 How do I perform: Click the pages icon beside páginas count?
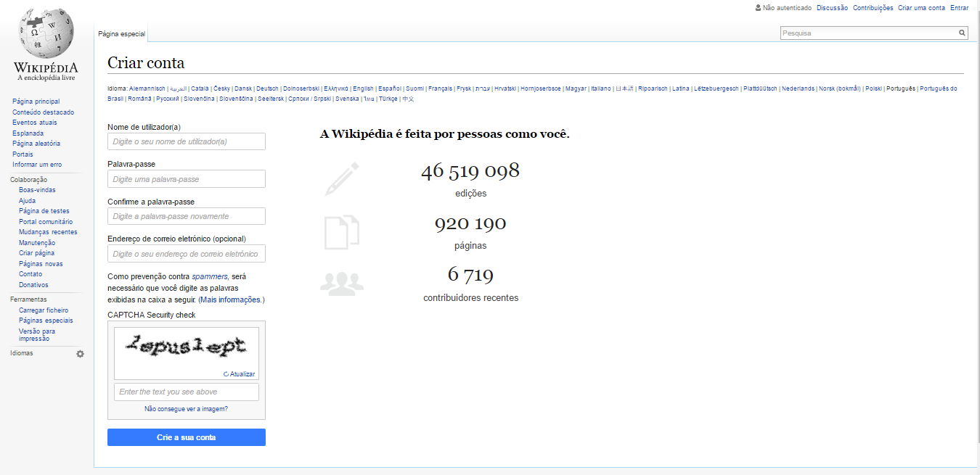click(342, 232)
